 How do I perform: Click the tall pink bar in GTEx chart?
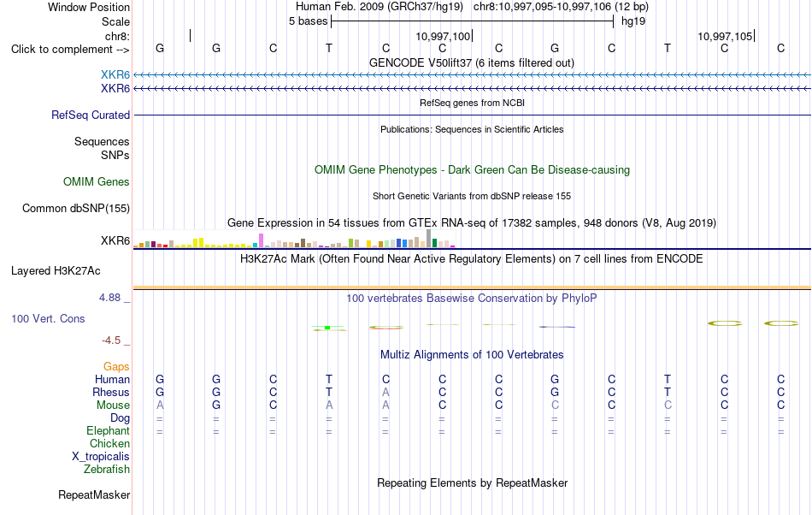click(x=261, y=240)
